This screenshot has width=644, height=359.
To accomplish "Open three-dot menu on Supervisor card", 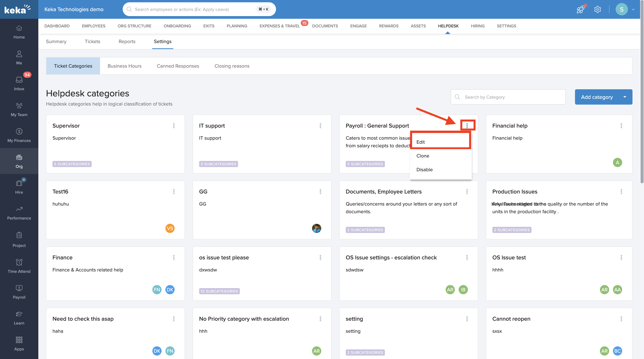I will point(174,126).
